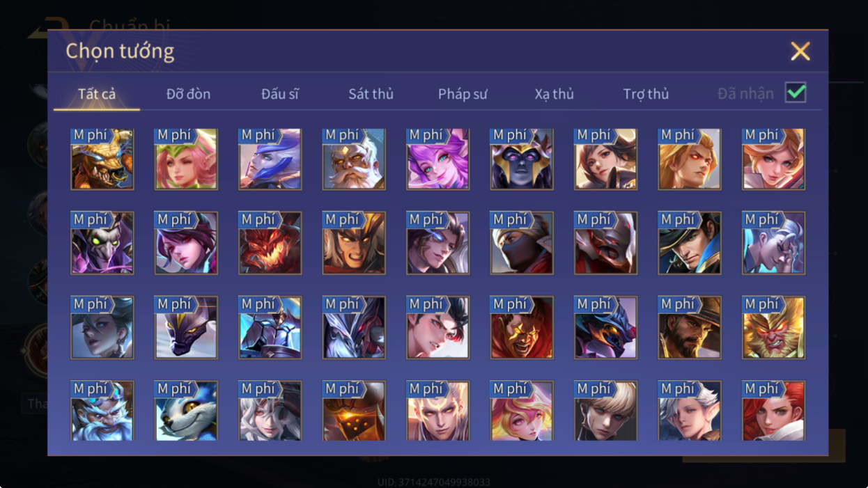Close the Chọn tướng dialog
The width and height of the screenshot is (868, 488).
pos(800,51)
